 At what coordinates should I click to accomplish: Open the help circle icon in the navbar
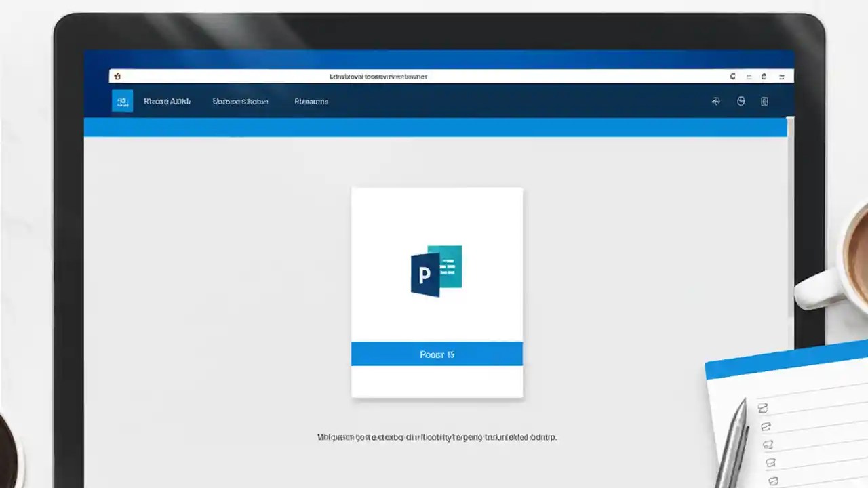(741, 101)
